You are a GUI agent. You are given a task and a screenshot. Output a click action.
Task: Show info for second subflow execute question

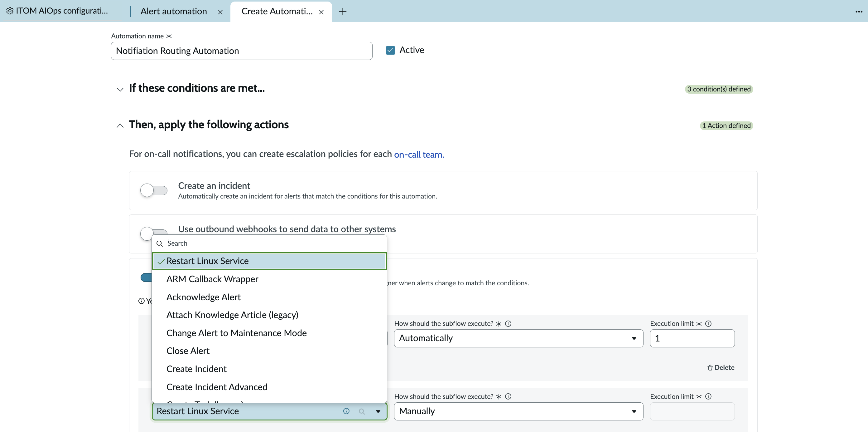point(508,396)
